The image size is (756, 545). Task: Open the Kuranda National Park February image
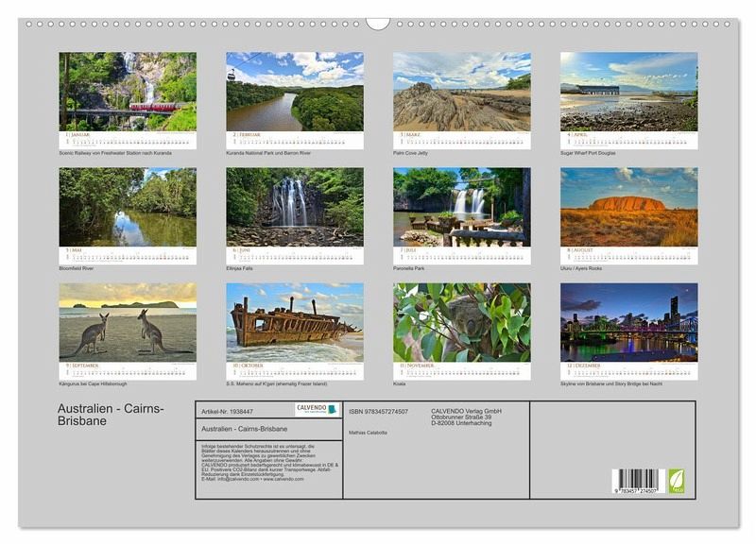295,92
